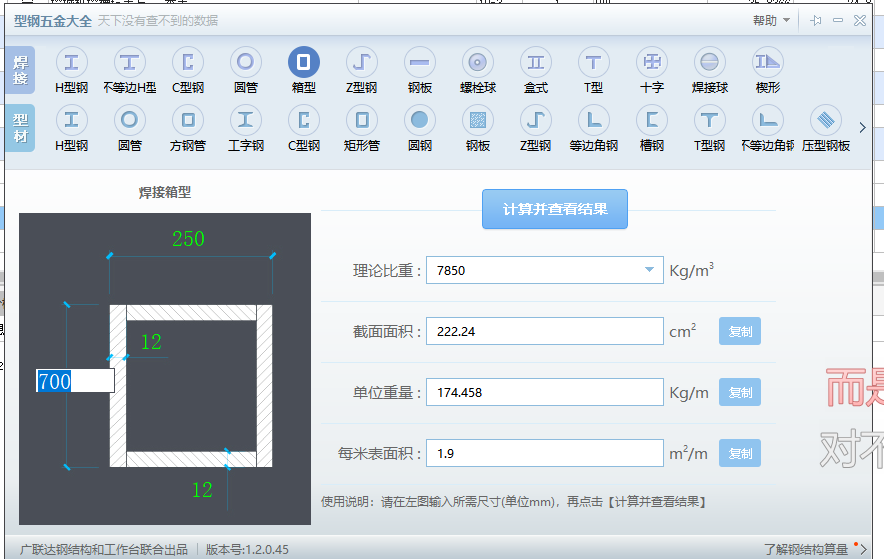Click the pin window icon
The width and height of the screenshot is (884, 559).
tap(815, 21)
